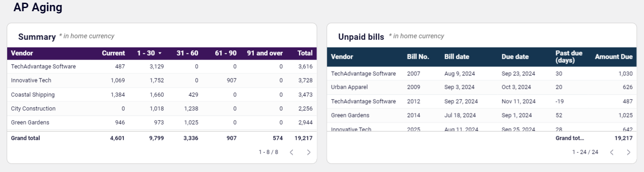Toggle sort arrow on 1 - 30 column
Screen dimensions: 644x172
[x=160, y=53]
